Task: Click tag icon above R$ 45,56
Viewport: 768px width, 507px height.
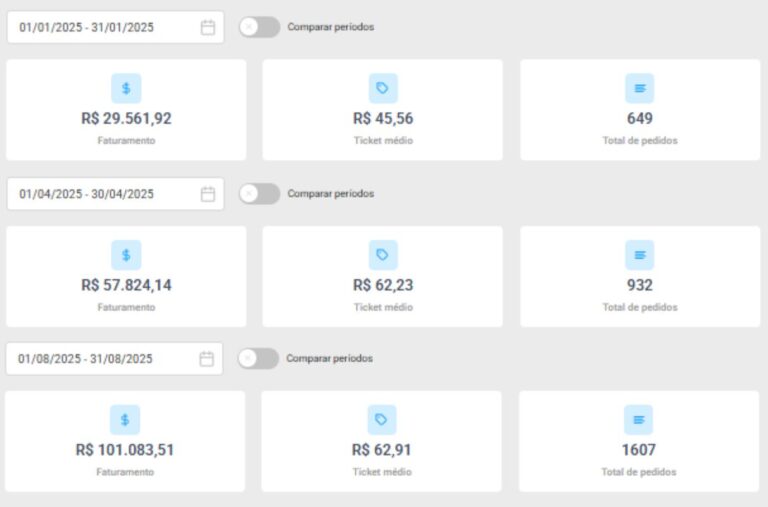Action: [382, 88]
